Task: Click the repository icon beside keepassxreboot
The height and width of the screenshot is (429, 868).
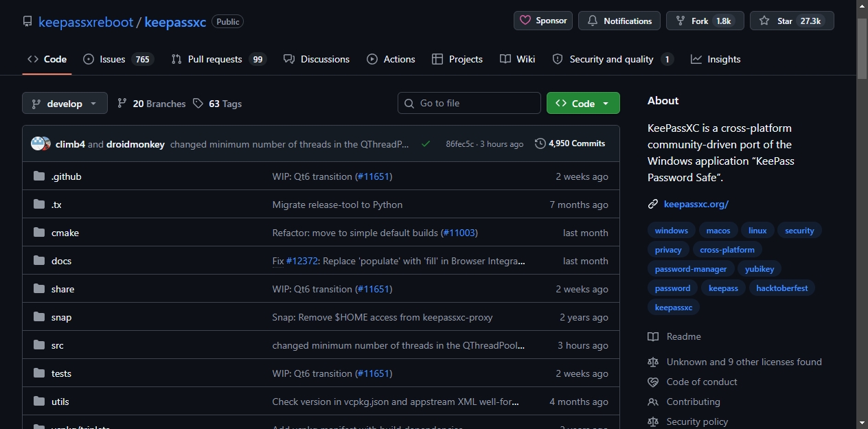Action: pyautogui.click(x=27, y=21)
